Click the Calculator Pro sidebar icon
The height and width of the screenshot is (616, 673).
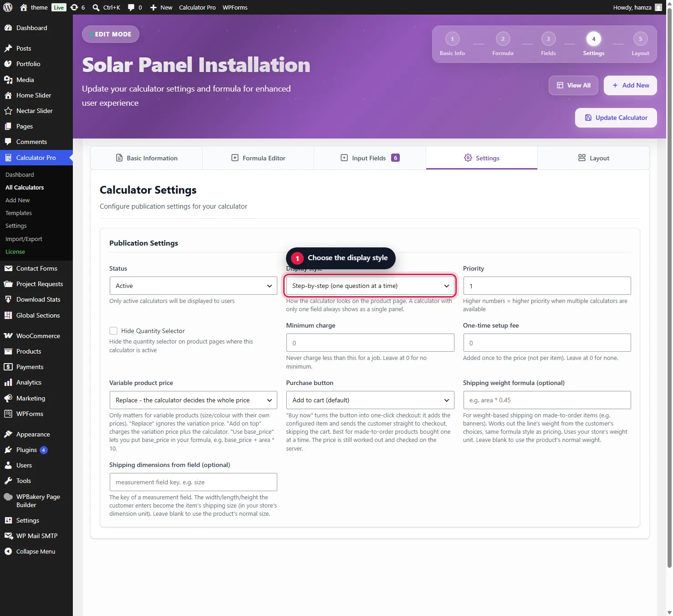click(8, 158)
